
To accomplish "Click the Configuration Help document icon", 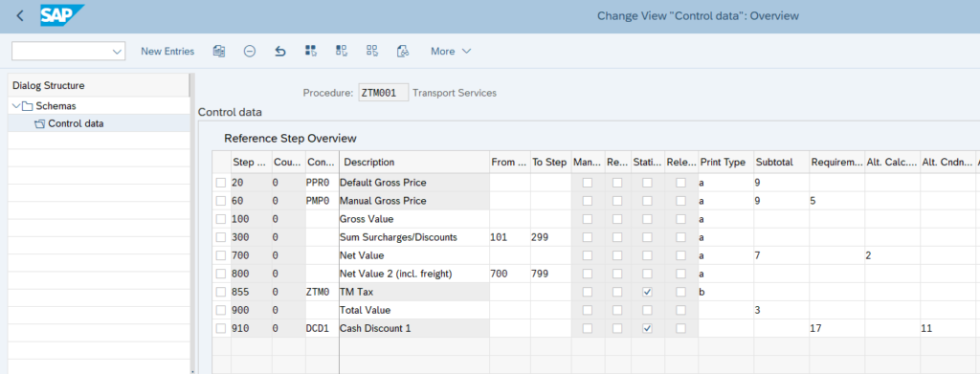I will pyautogui.click(x=403, y=52).
